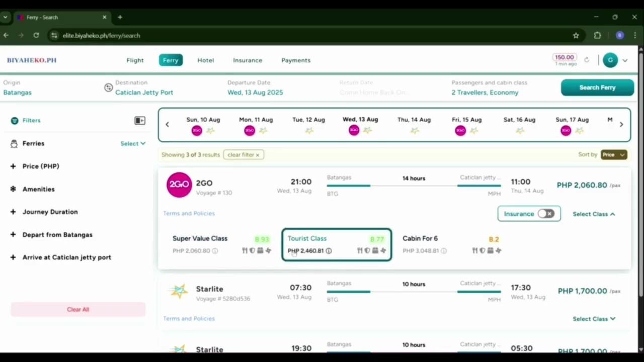Open the account menu chevron
The width and height of the screenshot is (644, 362).
pos(625,60)
